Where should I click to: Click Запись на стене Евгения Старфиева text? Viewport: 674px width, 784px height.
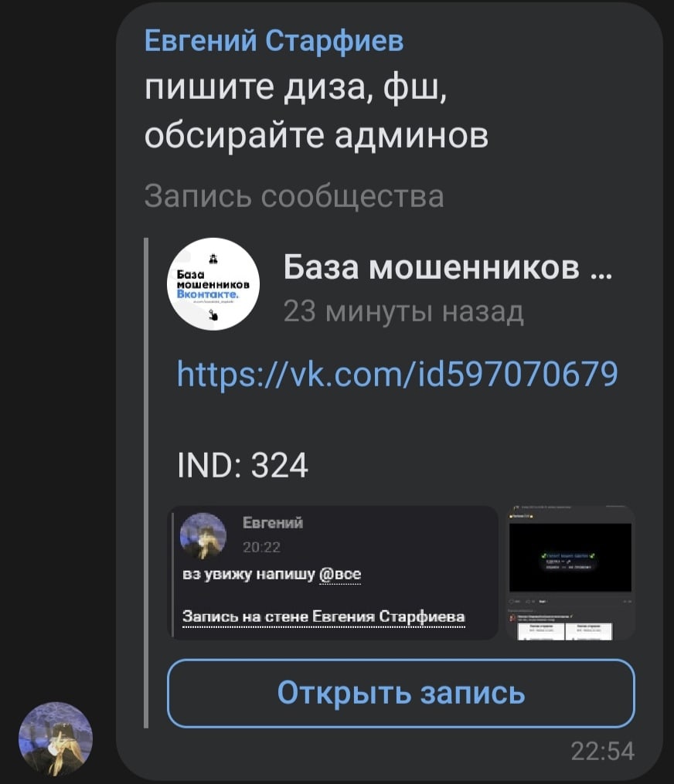(x=324, y=616)
